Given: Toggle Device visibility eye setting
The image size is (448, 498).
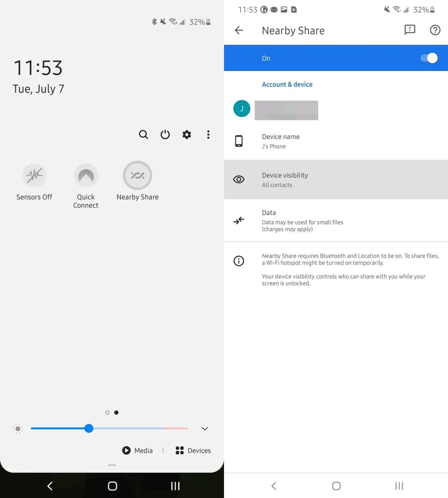Looking at the screenshot, I should coord(239,179).
